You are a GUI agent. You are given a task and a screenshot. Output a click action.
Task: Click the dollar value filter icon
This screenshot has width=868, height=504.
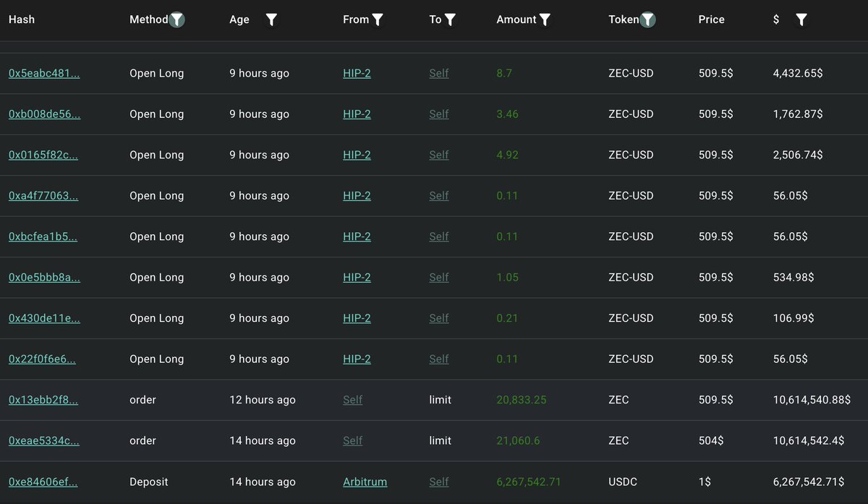click(x=801, y=20)
